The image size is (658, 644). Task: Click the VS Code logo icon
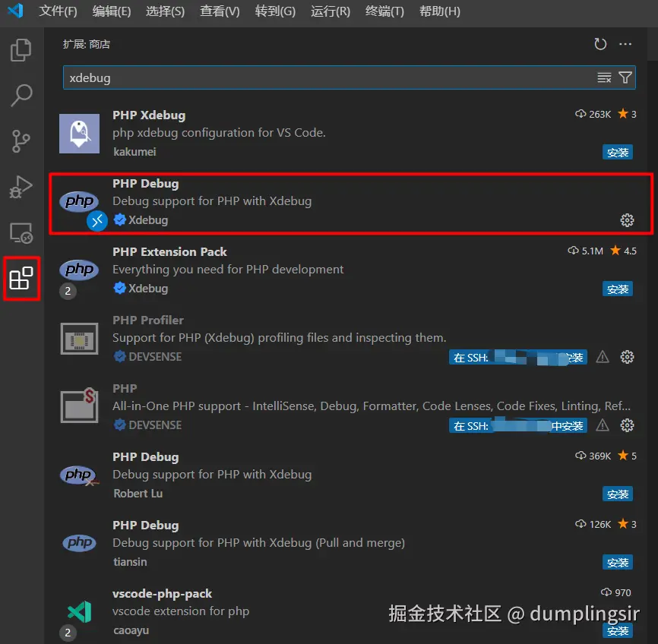tap(15, 11)
